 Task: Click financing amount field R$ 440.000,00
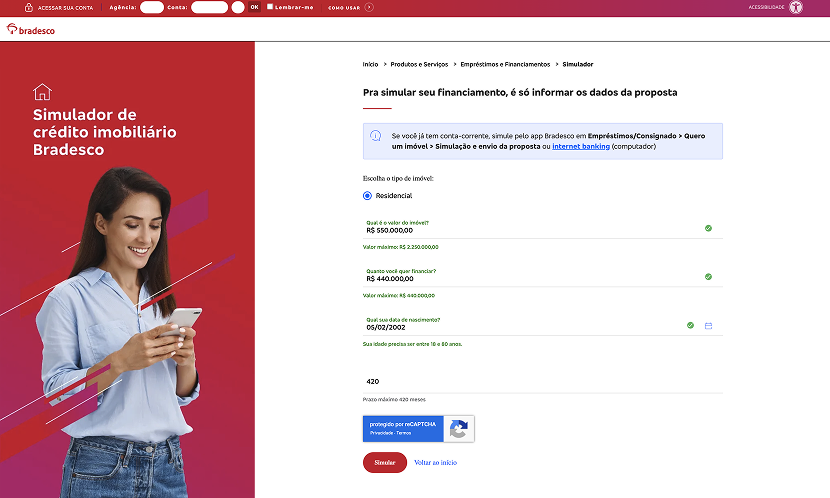point(543,276)
